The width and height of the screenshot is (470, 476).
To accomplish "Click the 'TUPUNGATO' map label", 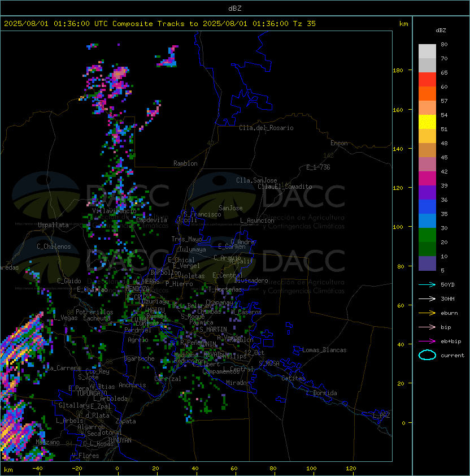I will pyautogui.click(x=92, y=393).
